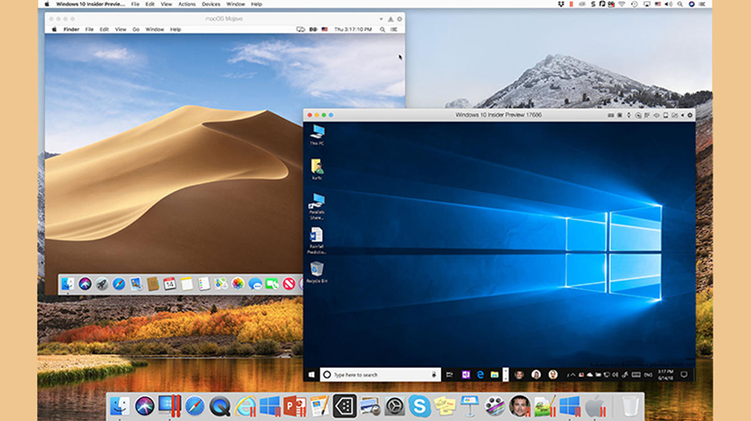Click the volume icon in host menu bar
751x421 pixels.
point(668,4)
